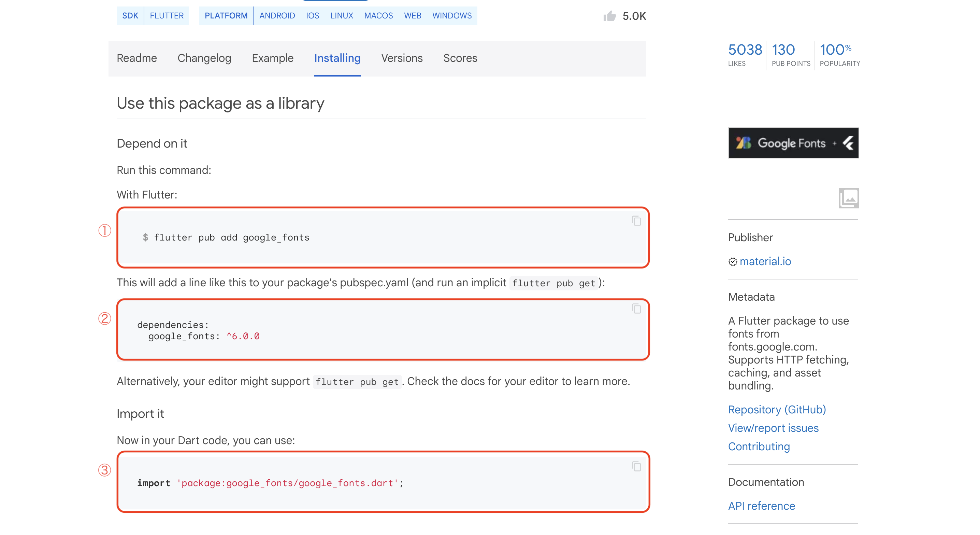Open the Readme tab
The height and width of the screenshot is (535, 980).
pos(136,58)
